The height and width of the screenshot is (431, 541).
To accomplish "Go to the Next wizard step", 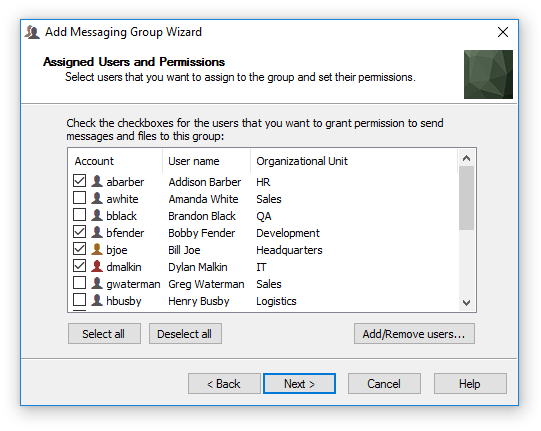I will 299,383.
